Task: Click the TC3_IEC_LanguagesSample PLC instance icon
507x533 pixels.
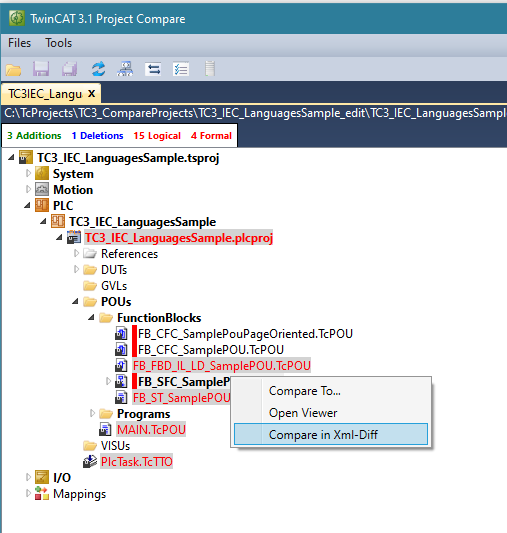Action: pos(58,221)
